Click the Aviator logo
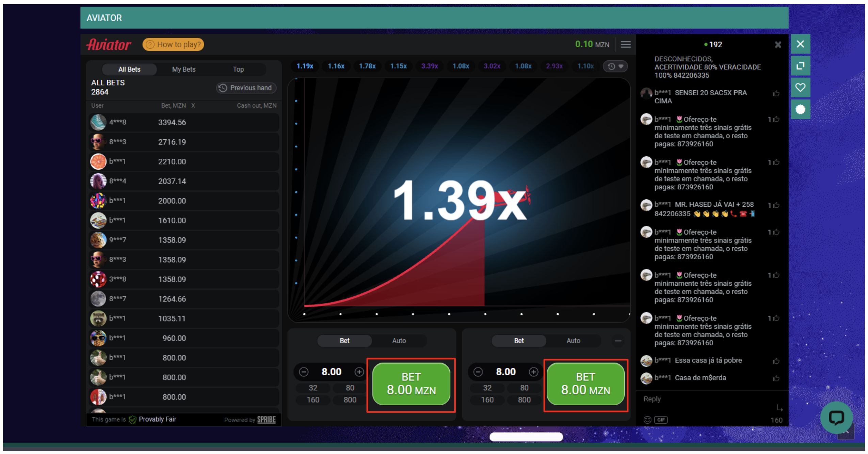 tap(109, 44)
